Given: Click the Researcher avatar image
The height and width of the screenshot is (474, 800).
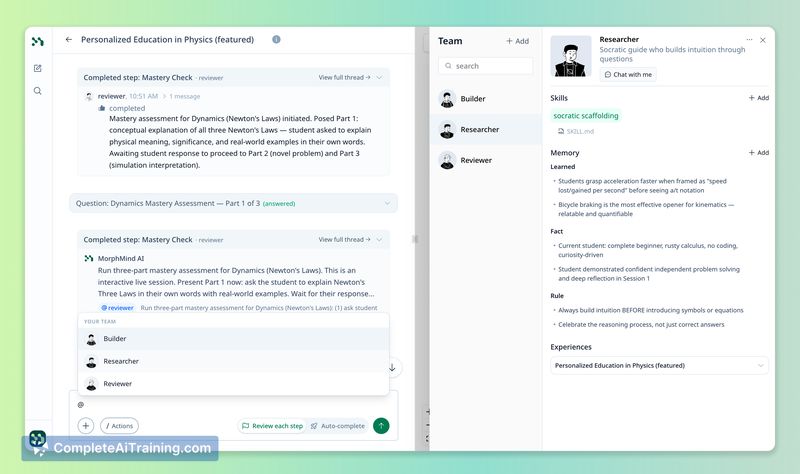Looking at the screenshot, I should [x=570, y=57].
